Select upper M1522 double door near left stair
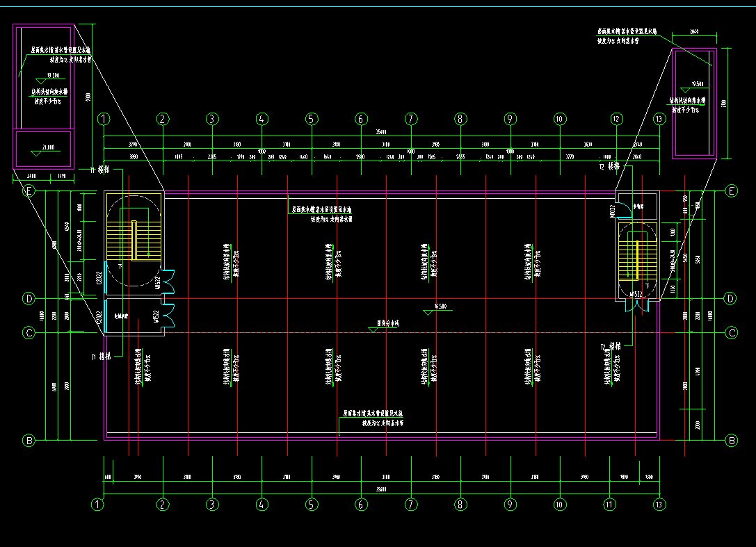 tap(165, 279)
